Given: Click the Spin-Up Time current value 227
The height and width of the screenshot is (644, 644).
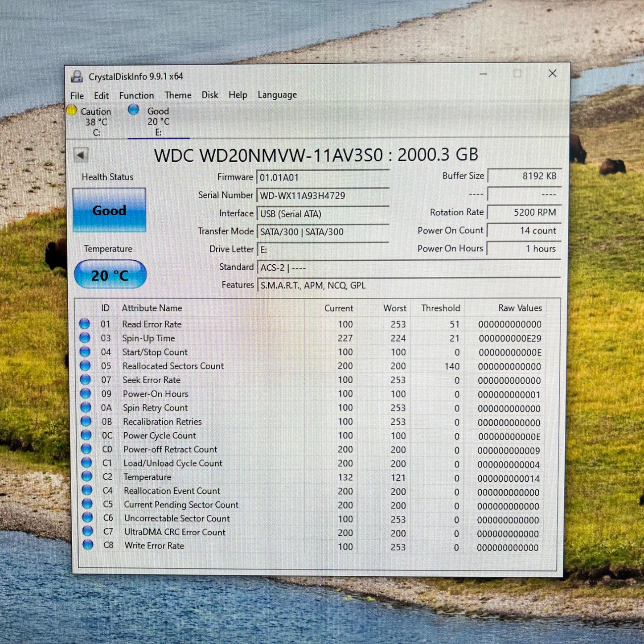Looking at the screenshot, I should 345,338.
